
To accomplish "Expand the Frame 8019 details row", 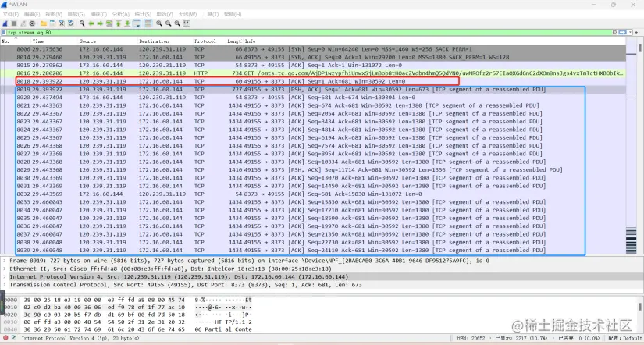I will tap(4, 261).
